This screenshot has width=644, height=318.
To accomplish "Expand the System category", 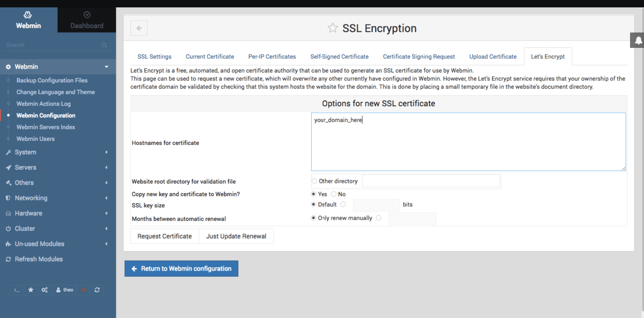I will click(x=58, y=152).
